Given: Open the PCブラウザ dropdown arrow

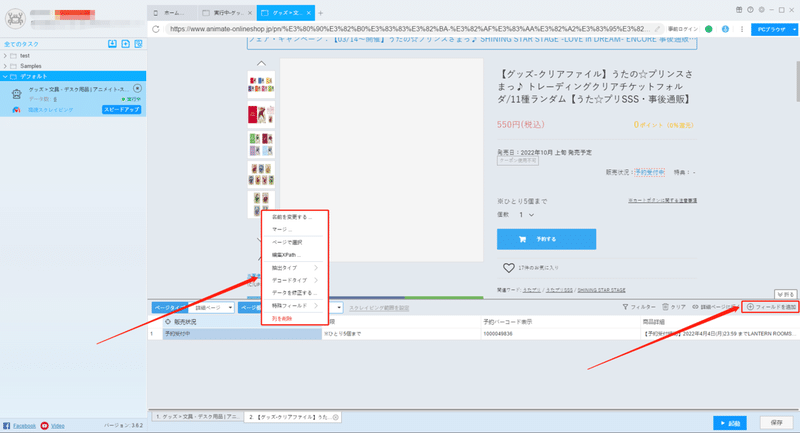Looking at the screenshot, I should [794, 30].
